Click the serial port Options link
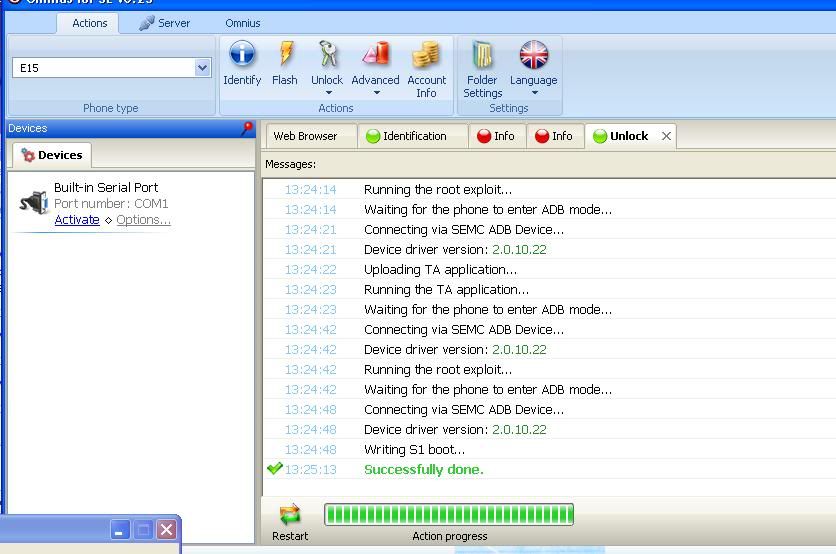This screenshot has width=836, height=554. click(143, 220)
